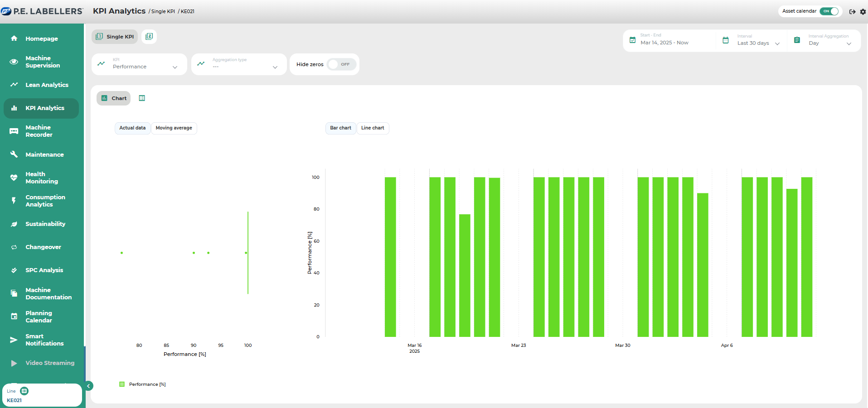Image resolution: width=868 pixels, height=408 pixels.
Task: Open Machine Supervision from sidebar
Action: pos(42,62)
